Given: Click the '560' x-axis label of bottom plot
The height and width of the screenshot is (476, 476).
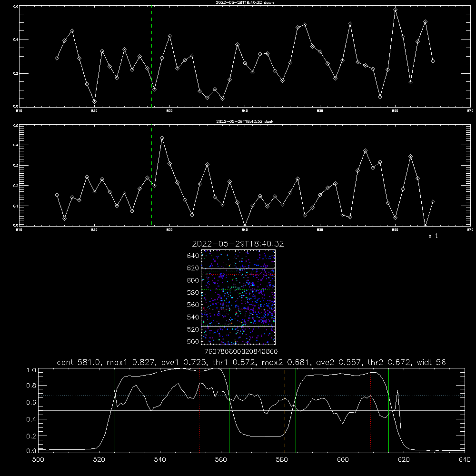Looking at the screenshot, I should (x=221, y=460).
